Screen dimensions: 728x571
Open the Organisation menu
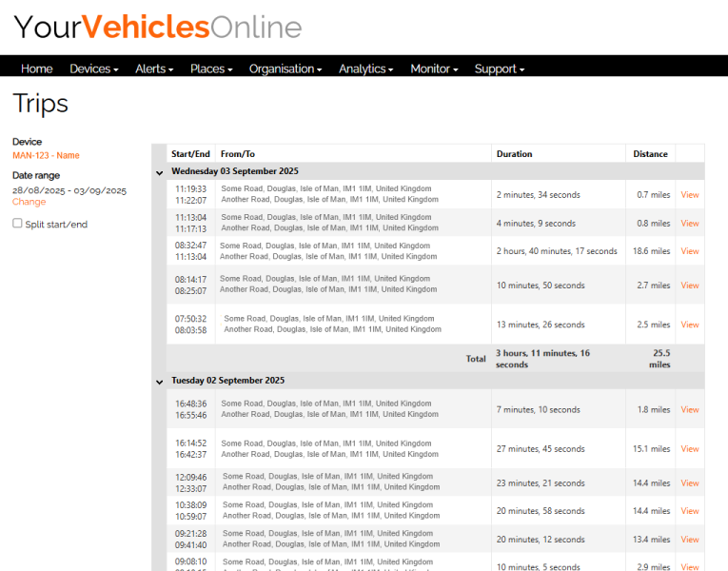285,69
